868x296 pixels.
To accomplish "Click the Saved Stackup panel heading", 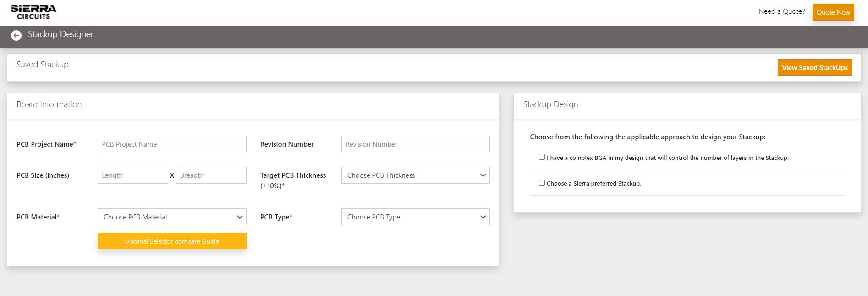I will [43, 65].
